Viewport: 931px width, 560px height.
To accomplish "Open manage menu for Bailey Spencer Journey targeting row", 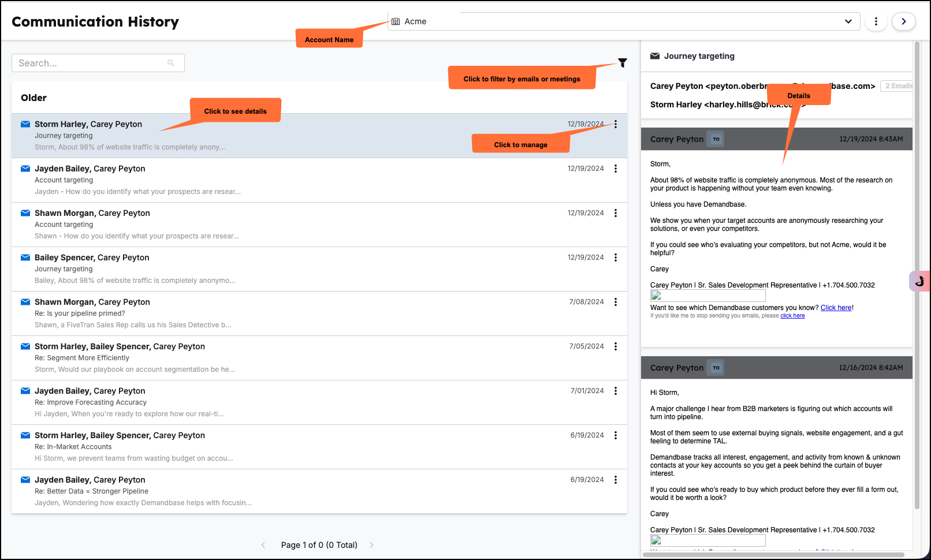I will pos(616,257).
